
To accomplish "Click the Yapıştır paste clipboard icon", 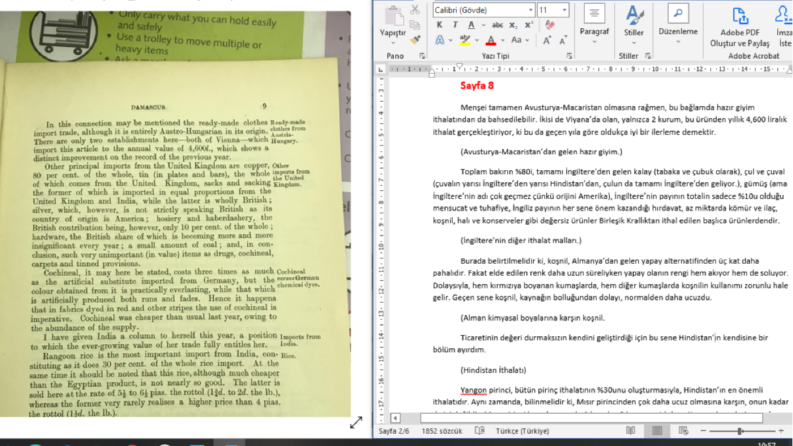I will 393,15.
